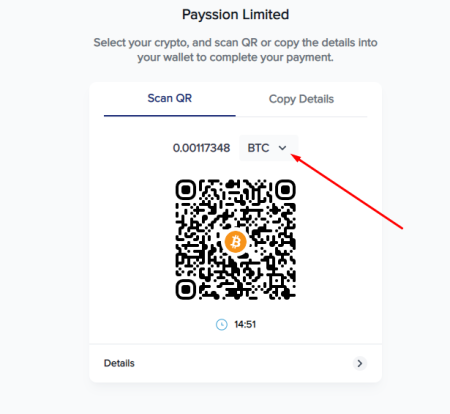Click the blue underline below Scan QR
Screen dimensions: 450x414
[x=170, y=116]
